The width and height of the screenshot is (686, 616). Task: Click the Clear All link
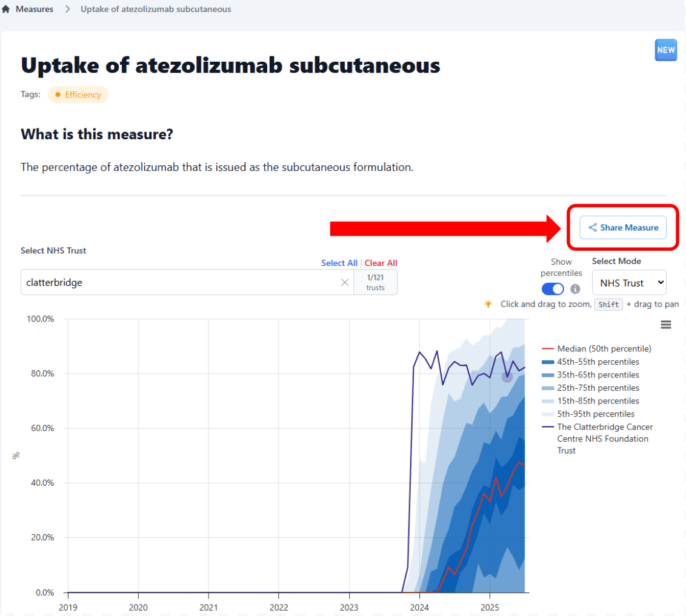(x=381, y=263)
